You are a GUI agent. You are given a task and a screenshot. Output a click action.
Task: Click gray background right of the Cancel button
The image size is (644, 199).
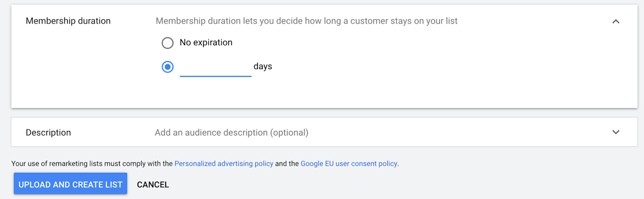[368, 185]
